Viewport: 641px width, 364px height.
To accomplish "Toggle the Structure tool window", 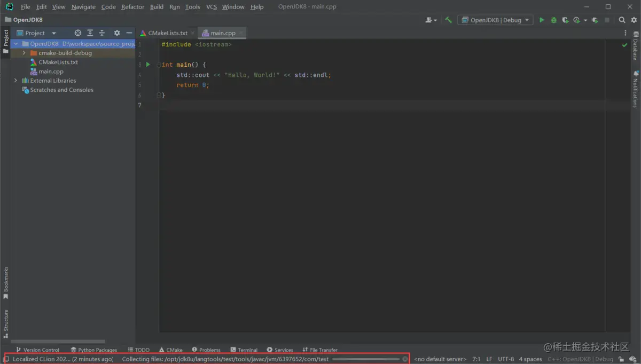I will pyautogui.click(x=6, y=323).
